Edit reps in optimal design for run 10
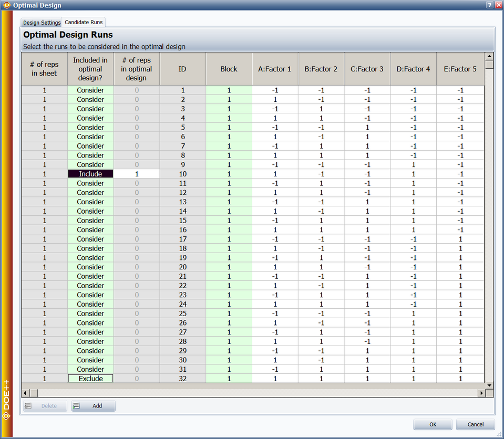504x439 pixels. [137, 174]
